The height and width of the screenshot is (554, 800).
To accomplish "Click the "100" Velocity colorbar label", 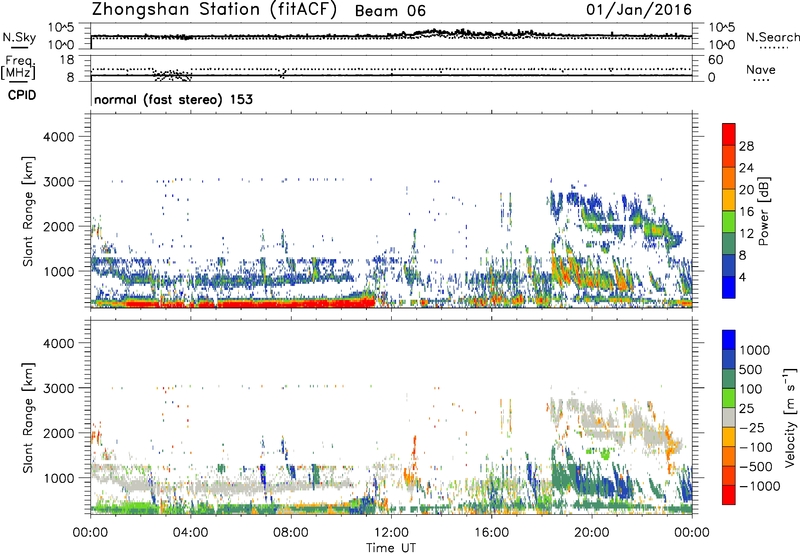I will tap(751, 389).
